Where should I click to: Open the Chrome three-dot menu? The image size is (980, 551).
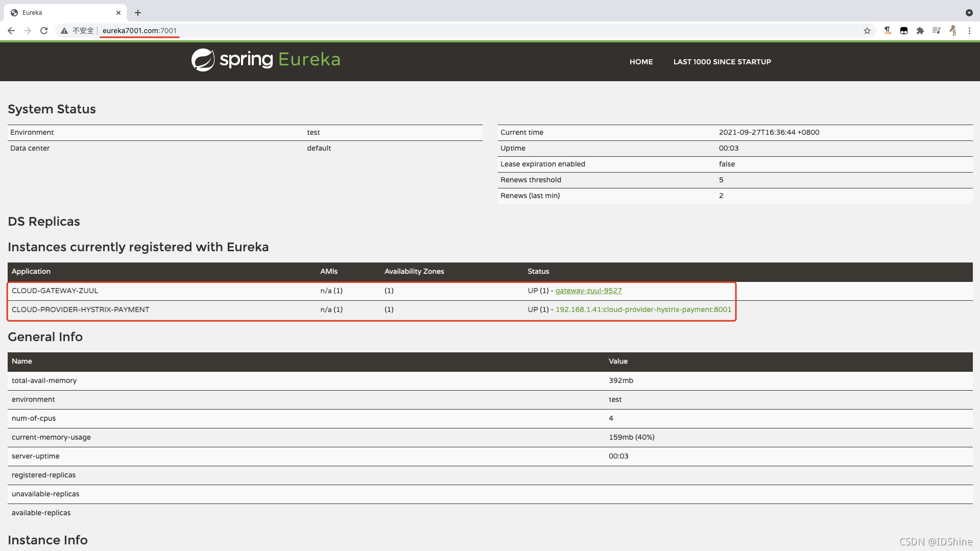click(x=969, y=31)
